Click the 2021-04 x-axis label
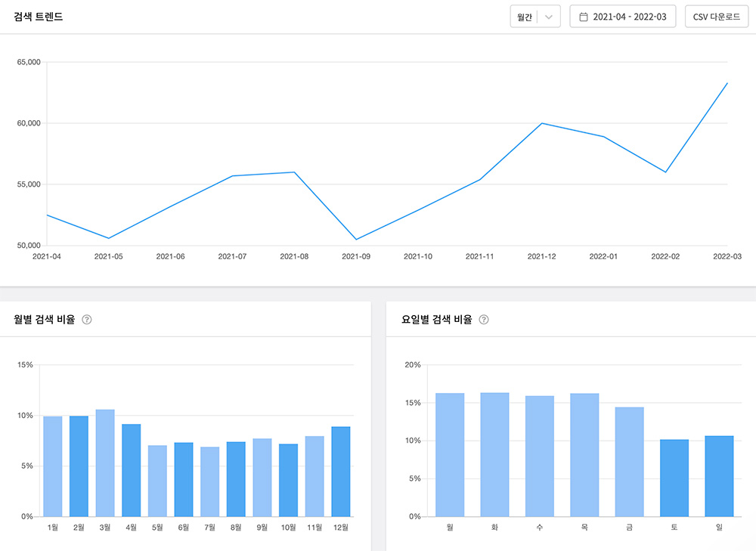Viewport: 756px width, 551px height. 47,256
